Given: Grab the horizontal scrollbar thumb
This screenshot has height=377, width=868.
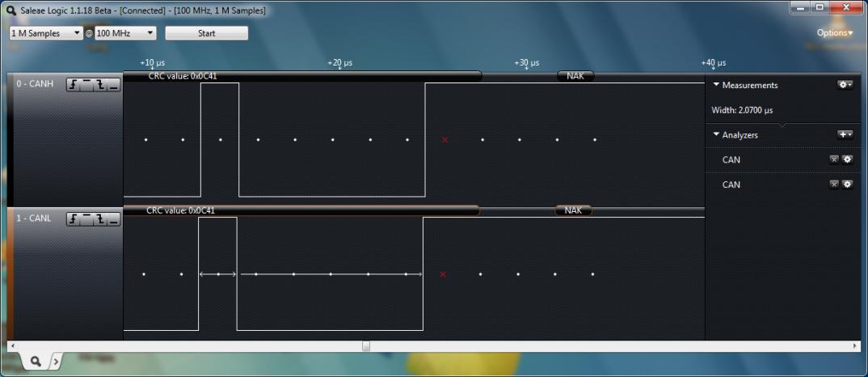Looking at the screenshot, I should pyautogui.click(x=366, y=346).
